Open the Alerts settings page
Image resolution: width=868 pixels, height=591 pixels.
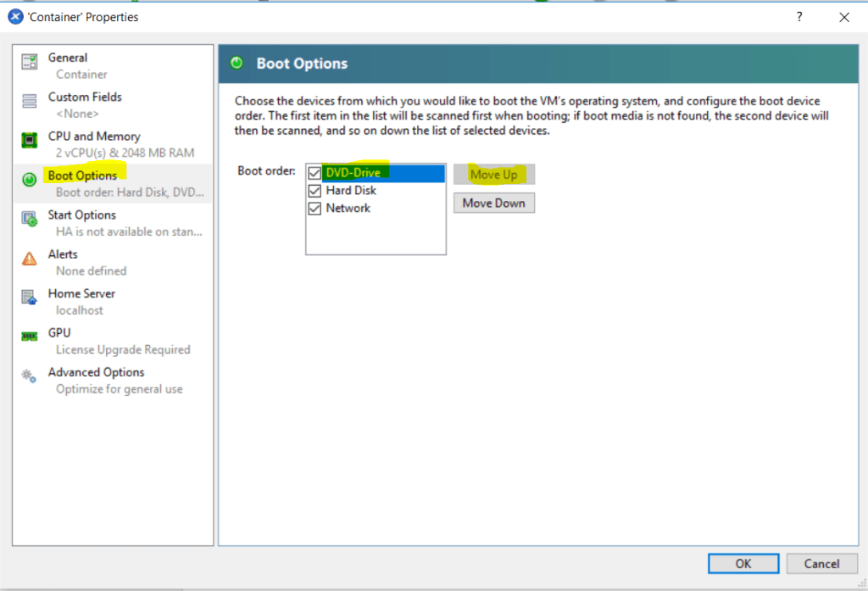[63, 254]
